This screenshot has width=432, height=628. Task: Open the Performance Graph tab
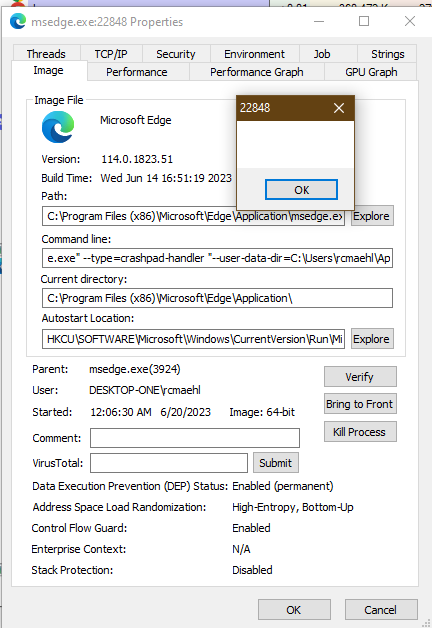pos(257,72)
